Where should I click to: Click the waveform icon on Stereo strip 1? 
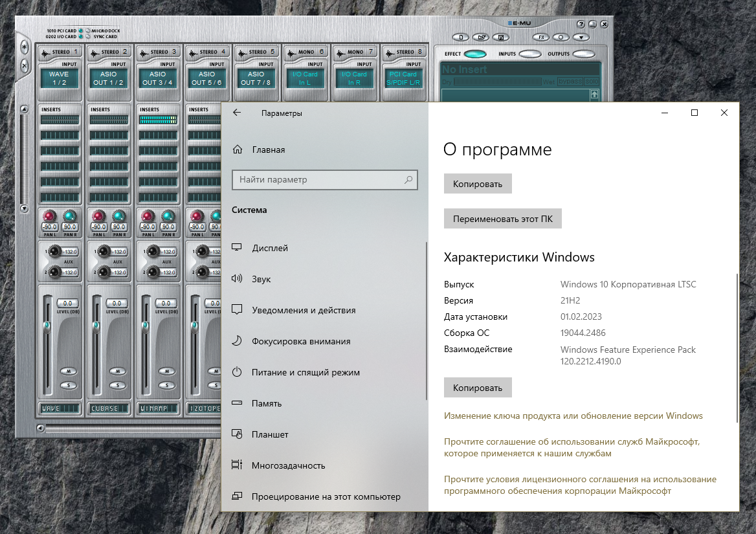[x=45, y=52]
